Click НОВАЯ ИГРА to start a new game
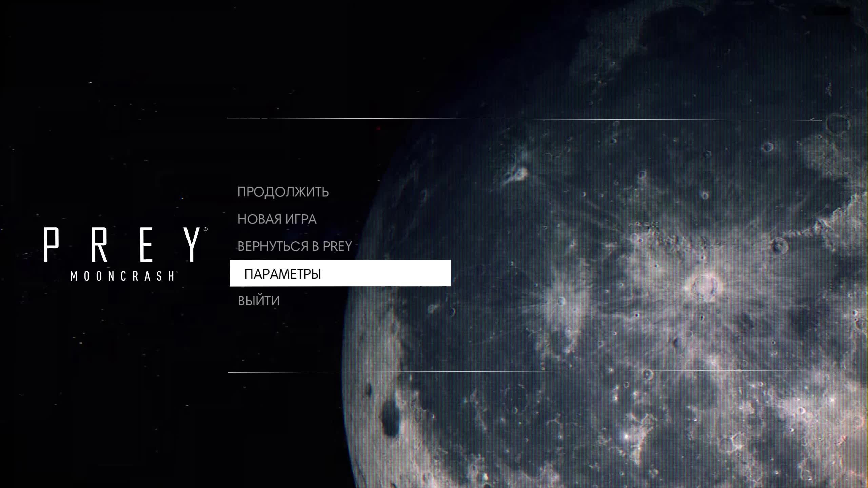The height and width of the screenshot is (488, 868). click(277, 219)
